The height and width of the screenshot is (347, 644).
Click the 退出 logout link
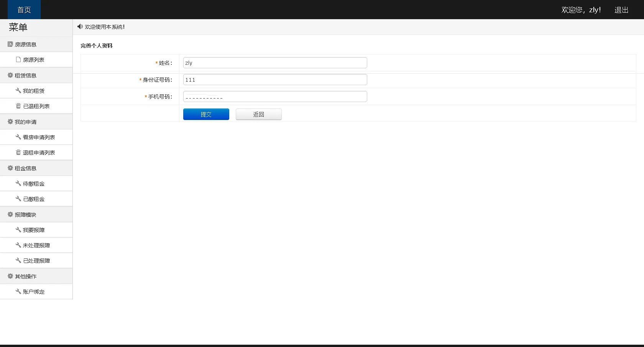(621, 10)
